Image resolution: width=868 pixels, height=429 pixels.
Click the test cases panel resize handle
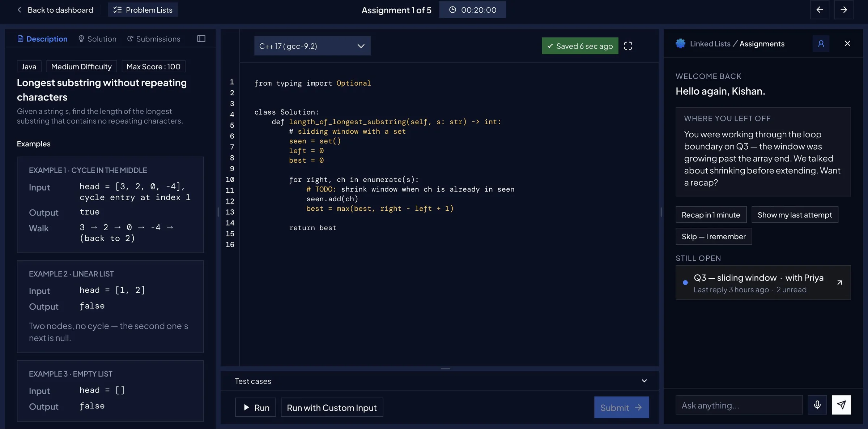445,369
